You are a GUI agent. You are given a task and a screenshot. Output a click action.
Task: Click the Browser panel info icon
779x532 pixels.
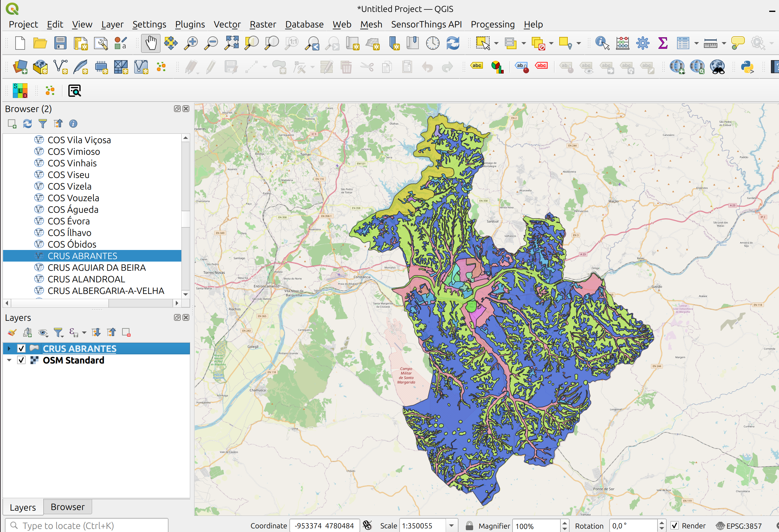(73, 124)
